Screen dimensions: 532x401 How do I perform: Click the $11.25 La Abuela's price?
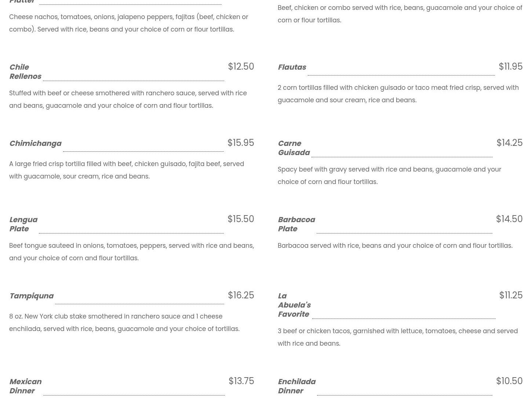[510, 295]
